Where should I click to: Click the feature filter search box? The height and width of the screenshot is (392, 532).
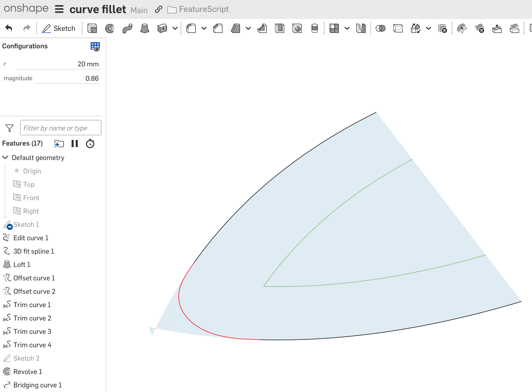click(x=61, y=128)
